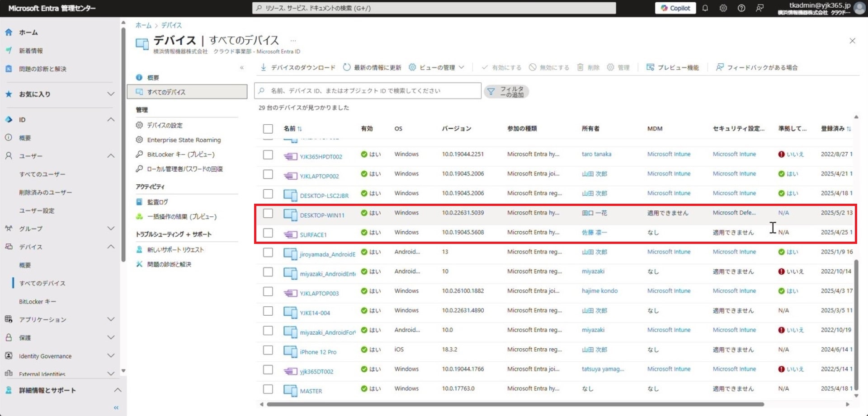868x416 pixels.
Task: Toggle the select-all header checkbox
Action: (268, 129)
